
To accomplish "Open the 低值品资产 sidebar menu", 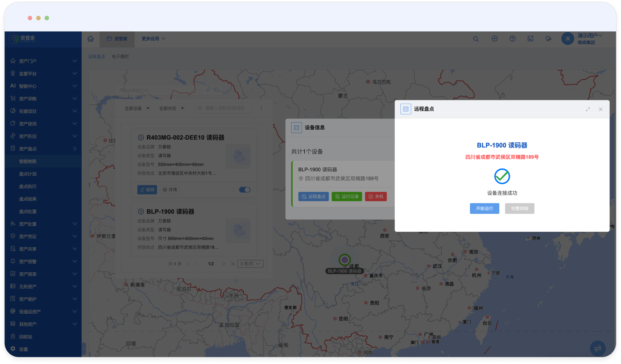I will [43, 311].
